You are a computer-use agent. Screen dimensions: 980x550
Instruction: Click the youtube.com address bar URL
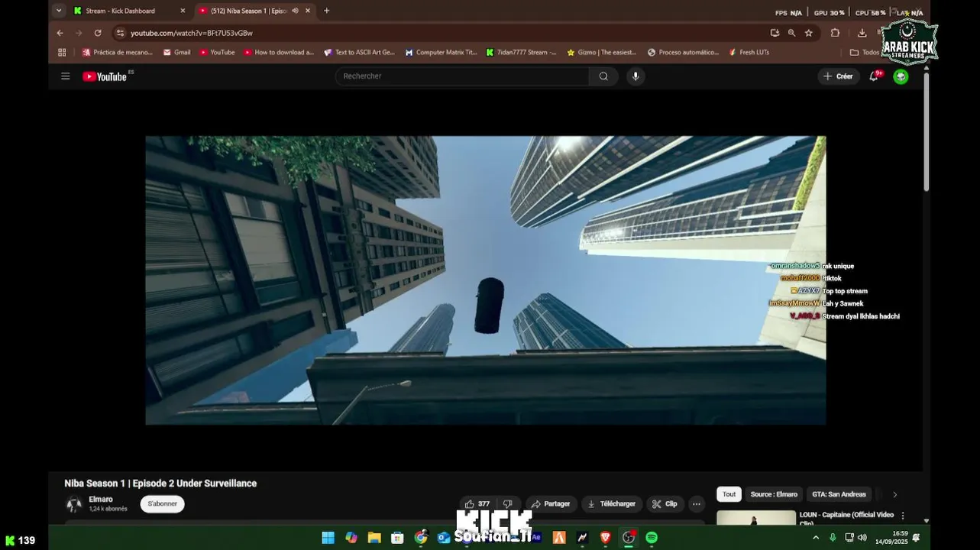(x=192, y=33)
